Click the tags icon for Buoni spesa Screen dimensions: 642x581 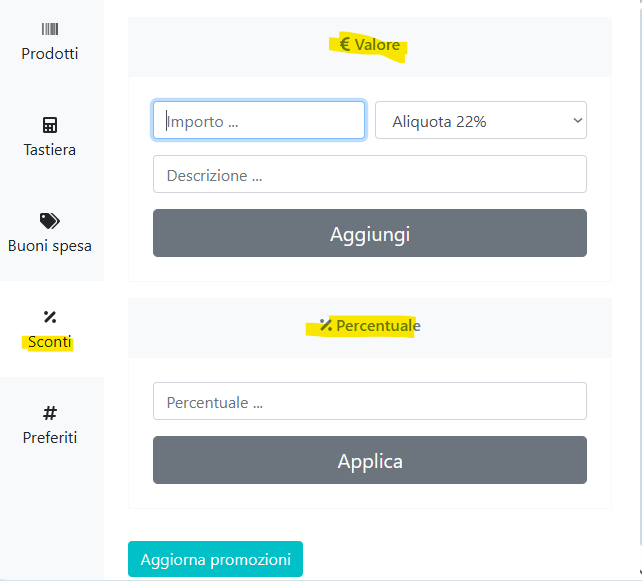(x=50, y=221)
